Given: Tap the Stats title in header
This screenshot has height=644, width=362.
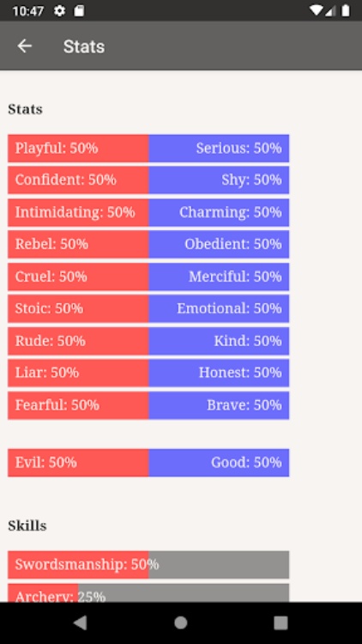Looking at the screenshot, I should tap(84, 46).
